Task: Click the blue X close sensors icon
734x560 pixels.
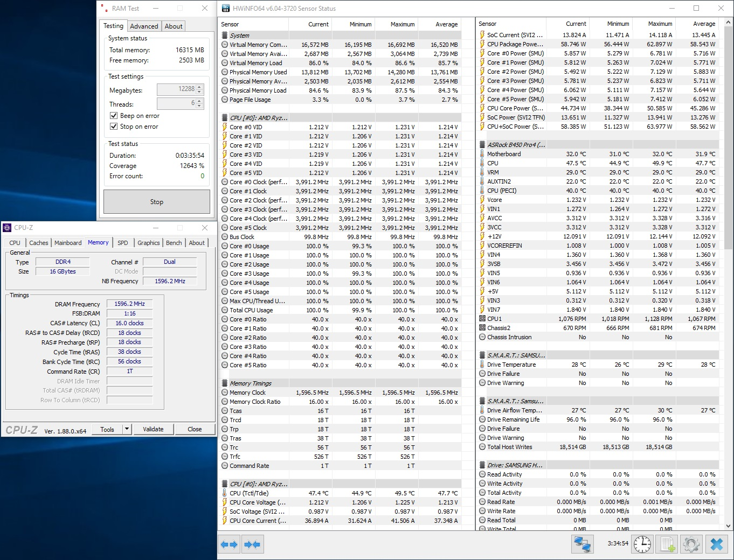Action: coord(717,544)
